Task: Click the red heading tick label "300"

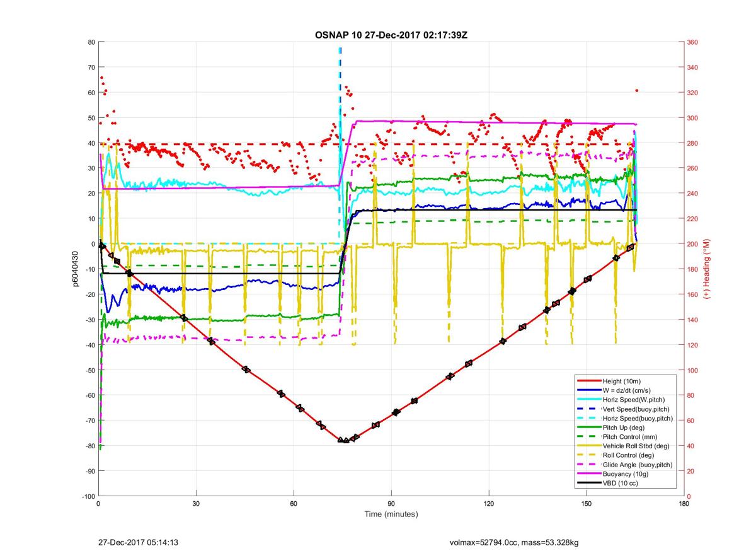Action: [x=692, y=118]
